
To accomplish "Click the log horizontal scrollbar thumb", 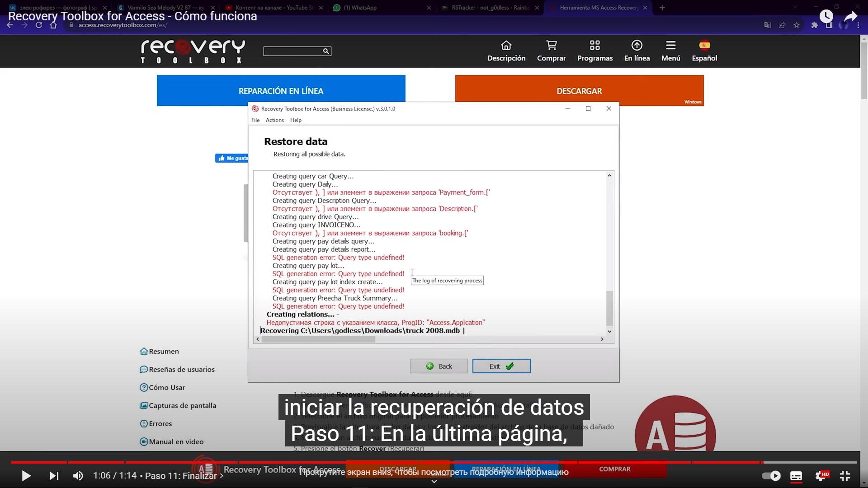I will coord(318,339).
